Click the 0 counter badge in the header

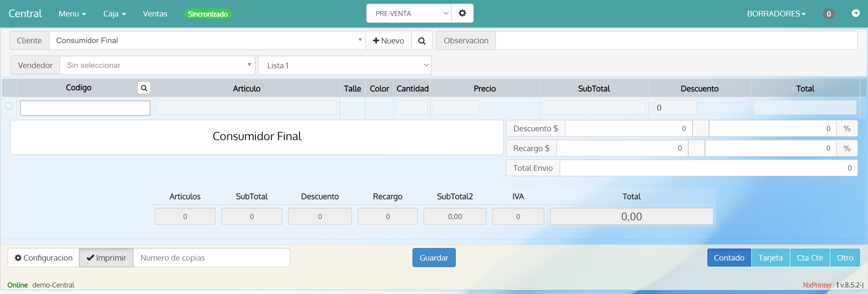(x=829, y=14)
